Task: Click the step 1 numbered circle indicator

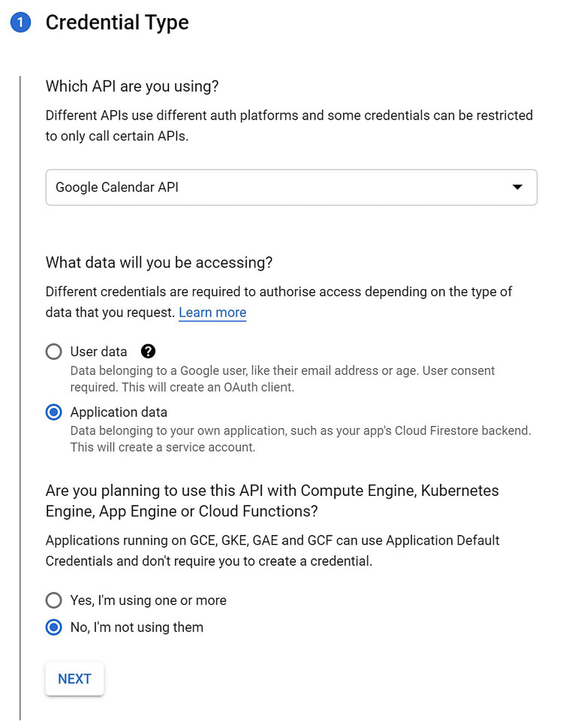Action: click(20, 22)
